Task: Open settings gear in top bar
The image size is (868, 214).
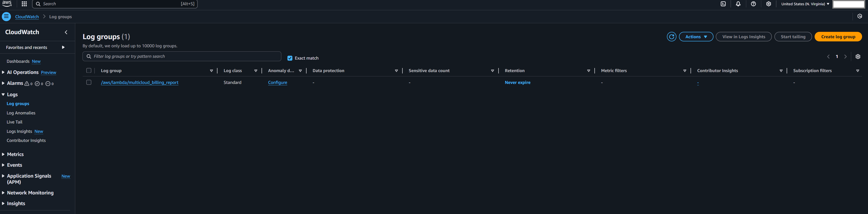Action: pos(769,4)
